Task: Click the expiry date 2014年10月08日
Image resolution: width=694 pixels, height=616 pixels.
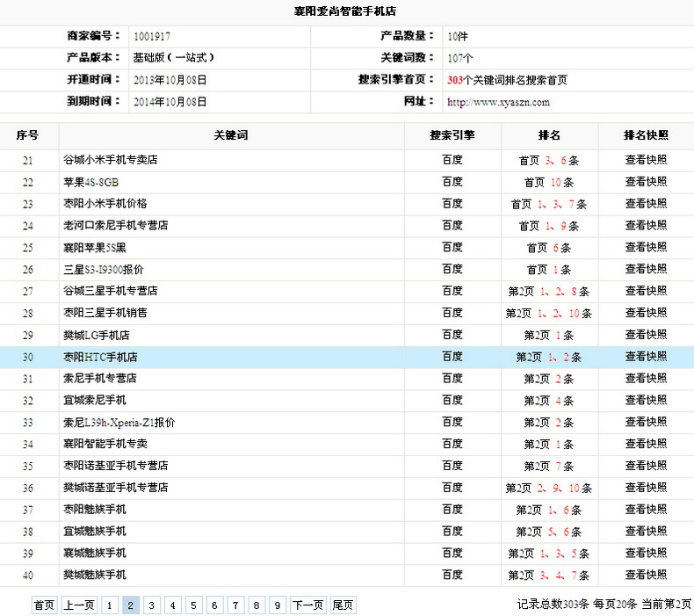Action: tap(170, 102)
